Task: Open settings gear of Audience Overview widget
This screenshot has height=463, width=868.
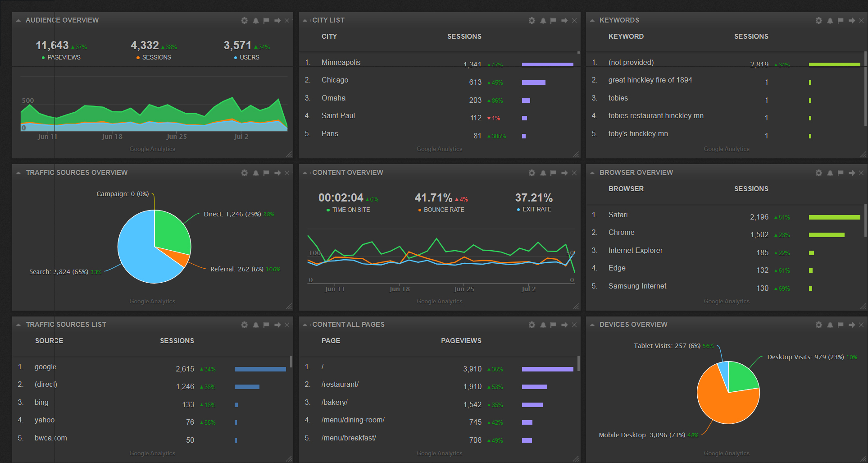Action: (244, 21)
